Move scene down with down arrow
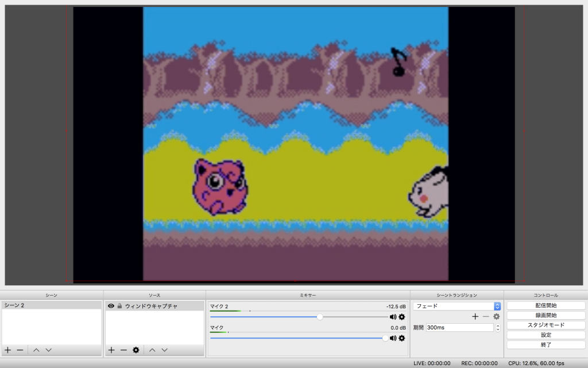588x368 pixels. (x=48, y=350)
